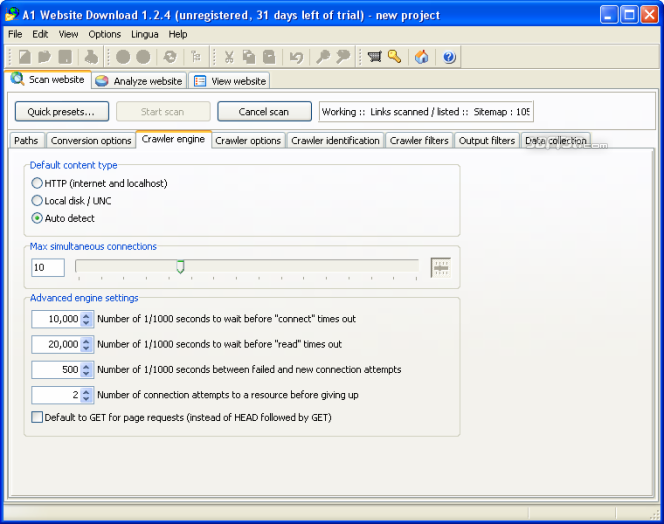Open the View menu
The image size is (664, 524).
click(68, 34)
